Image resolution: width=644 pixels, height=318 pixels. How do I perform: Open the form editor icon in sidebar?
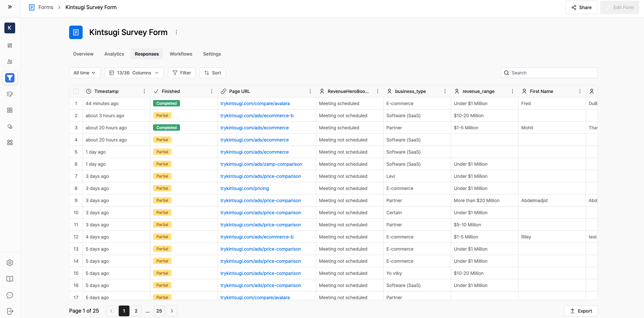point(10,94)
